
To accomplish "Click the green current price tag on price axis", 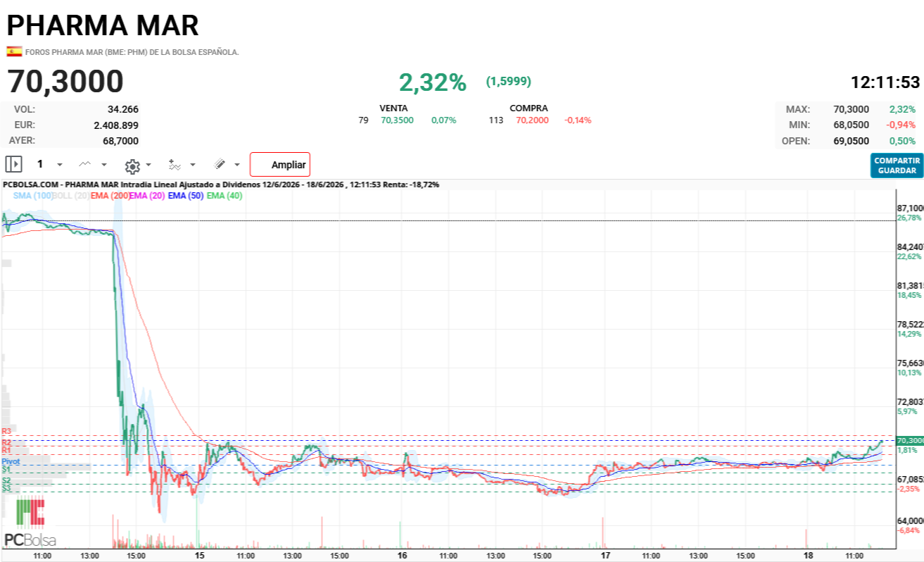I will coord(909,440).
